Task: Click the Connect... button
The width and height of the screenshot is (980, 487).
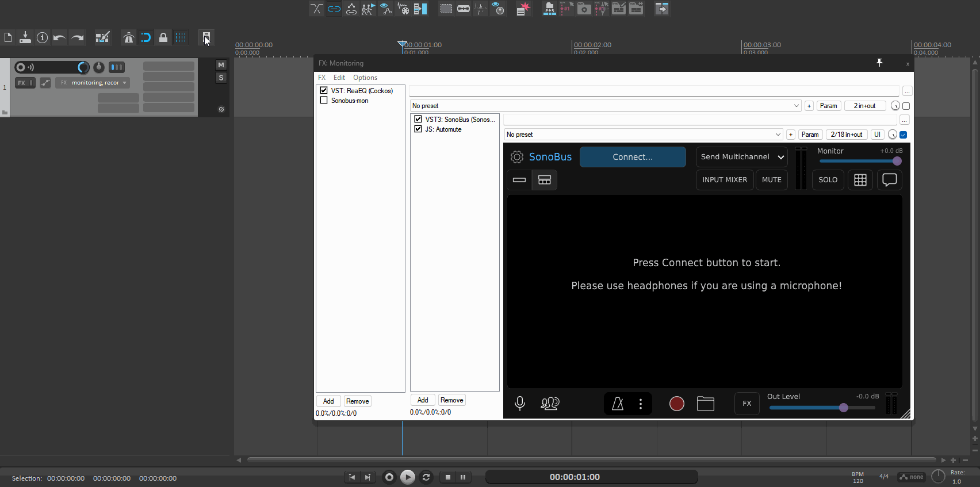Action: pos(632,157)
